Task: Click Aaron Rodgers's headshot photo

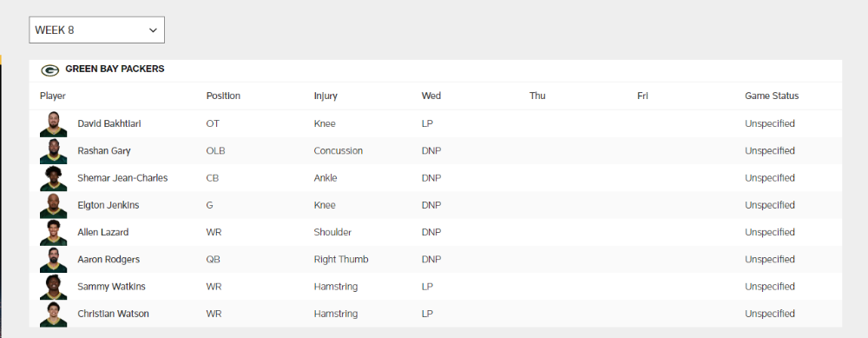Action: point(53,259)
